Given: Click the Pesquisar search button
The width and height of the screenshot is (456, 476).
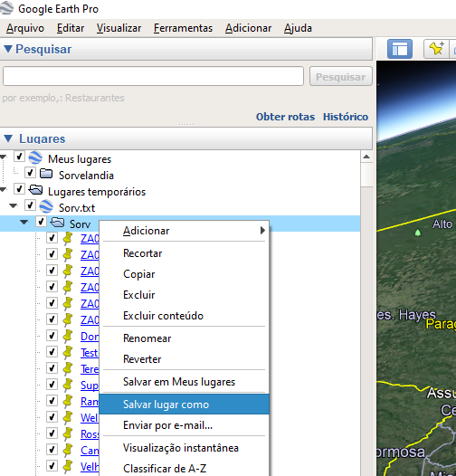Looking at the screenshot, I should (340, 77).
